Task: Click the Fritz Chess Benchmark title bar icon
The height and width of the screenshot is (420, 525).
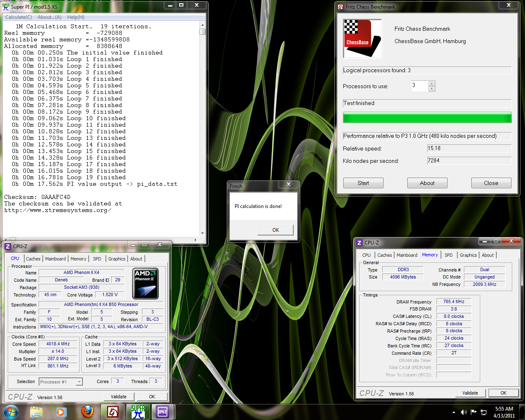Action: pos(340,7)
